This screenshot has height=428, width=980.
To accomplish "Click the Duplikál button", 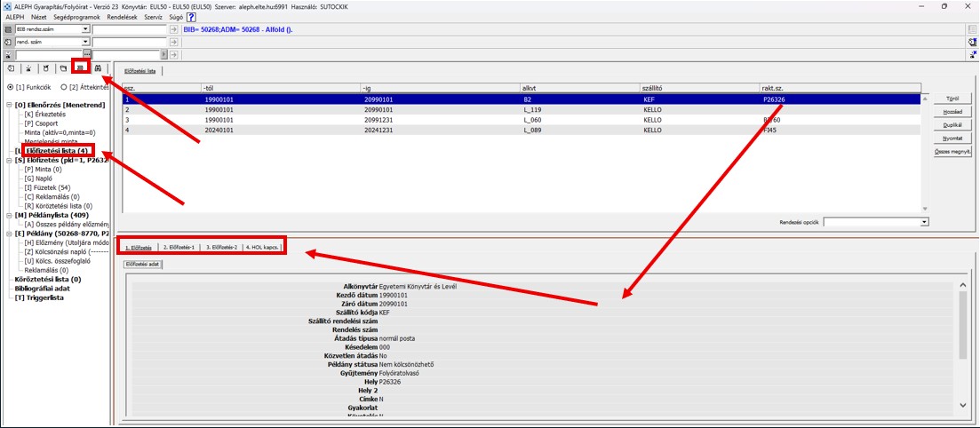I will point(952,125).
